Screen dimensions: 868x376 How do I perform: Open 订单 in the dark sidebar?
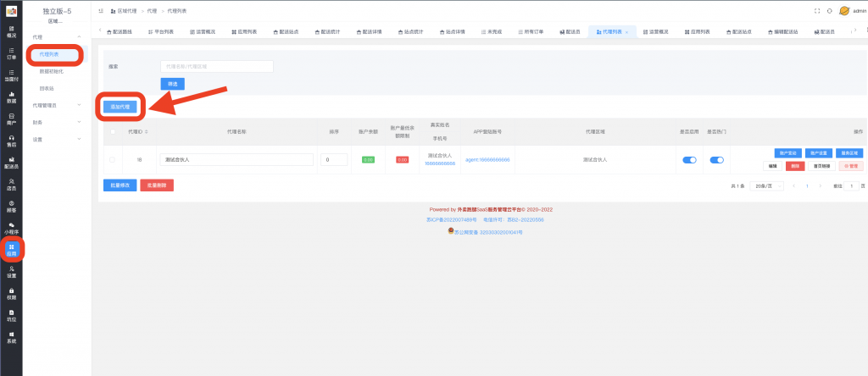pyautogui.click(x=11, y=53)
